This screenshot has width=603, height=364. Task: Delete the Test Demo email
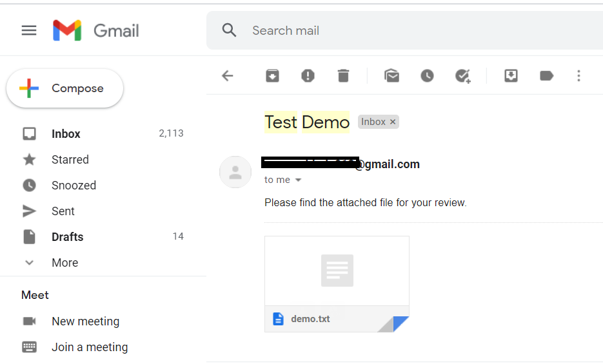[x=343, y=76]
